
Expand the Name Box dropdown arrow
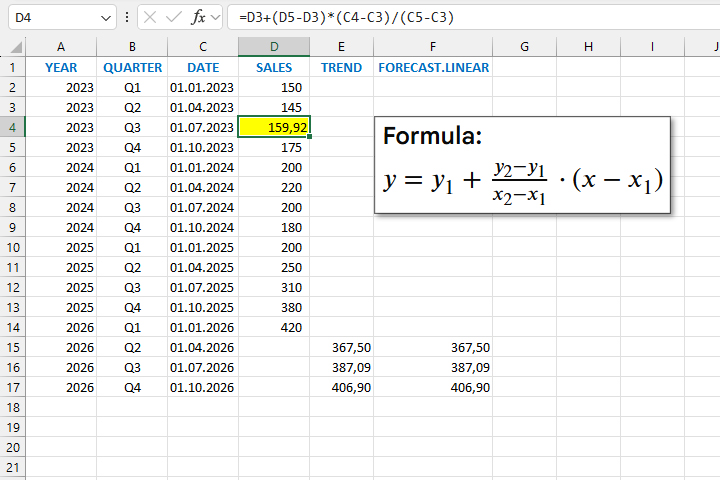(x=106, y=18)
